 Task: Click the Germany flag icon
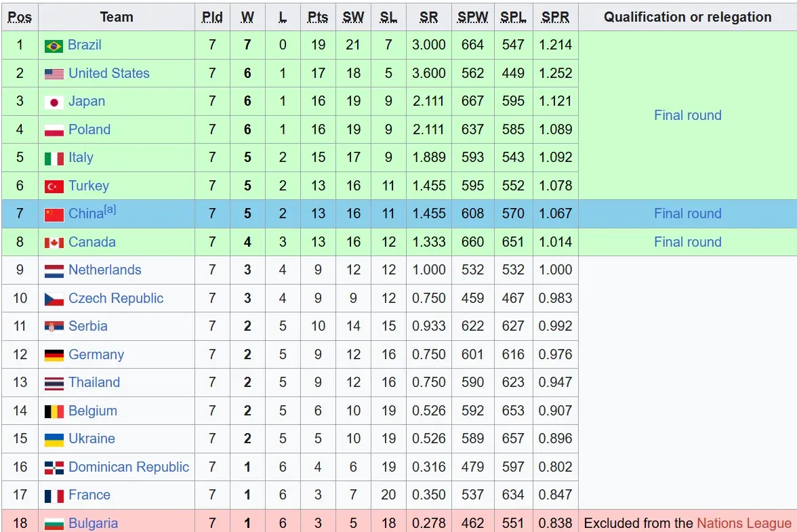(54, 355)
